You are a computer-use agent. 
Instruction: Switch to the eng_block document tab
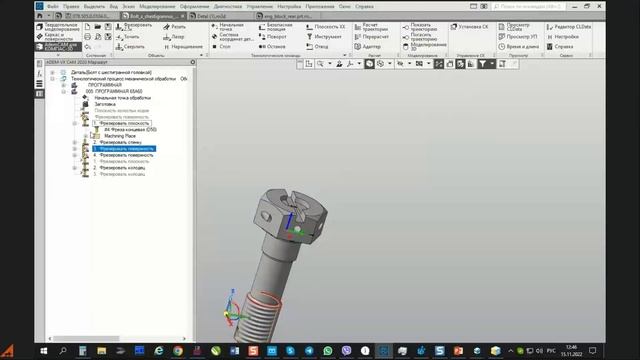[287, 16]
